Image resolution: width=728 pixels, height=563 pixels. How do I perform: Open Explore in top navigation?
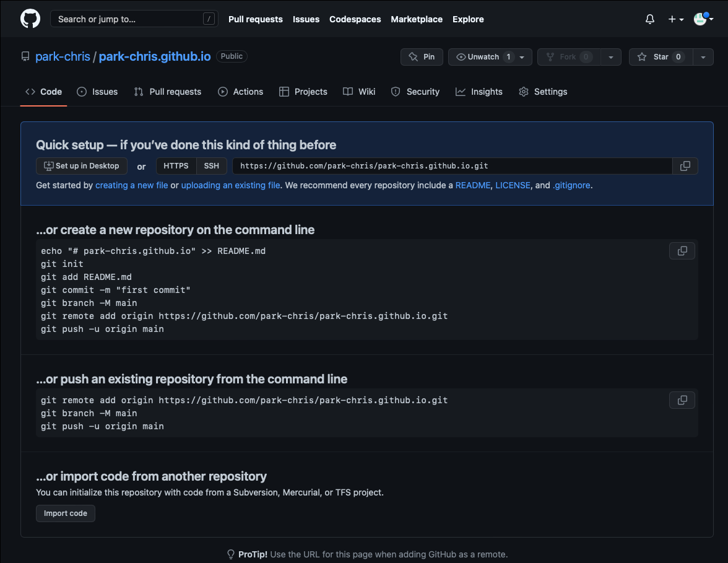click(x=468, y=19)
